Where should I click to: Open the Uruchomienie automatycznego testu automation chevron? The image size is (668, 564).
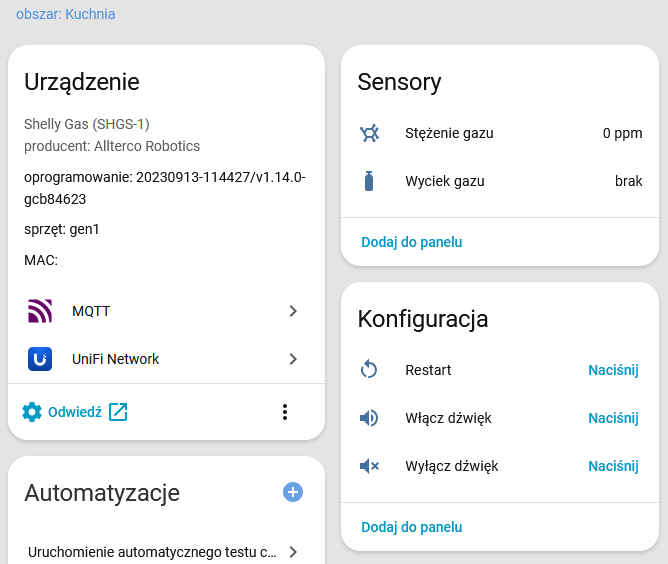(x=293, y=551)
